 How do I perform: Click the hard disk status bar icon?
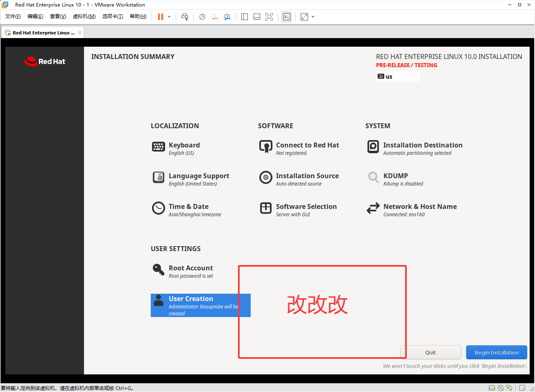click(x=492, y=388)
